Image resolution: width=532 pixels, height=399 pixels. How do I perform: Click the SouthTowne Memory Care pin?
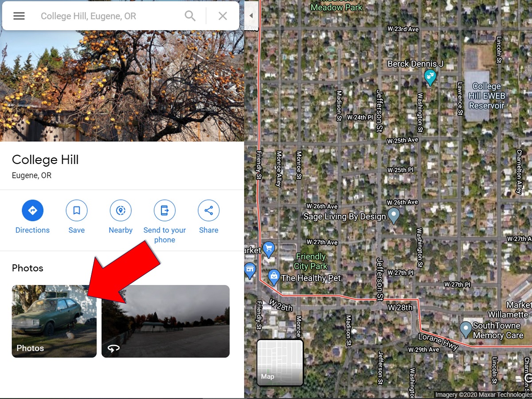(x=465, y=329)
